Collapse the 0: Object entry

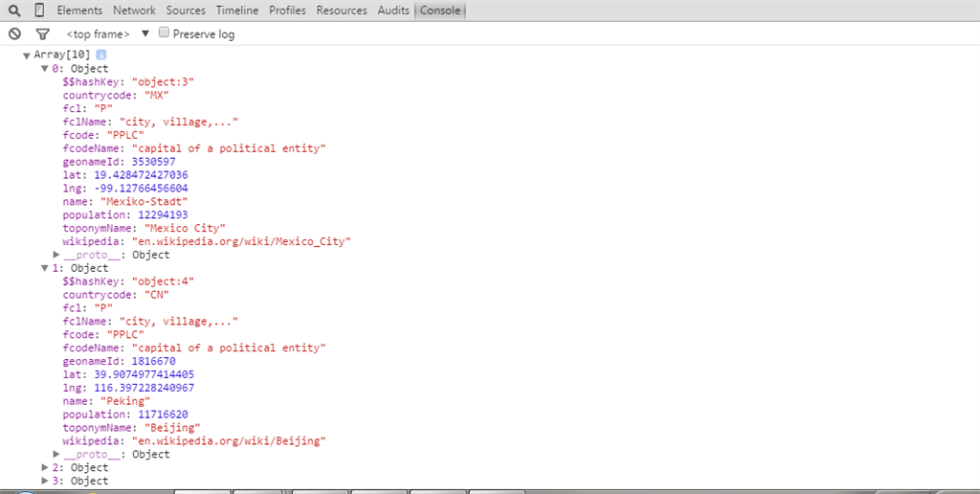click(x=45, y=69)
